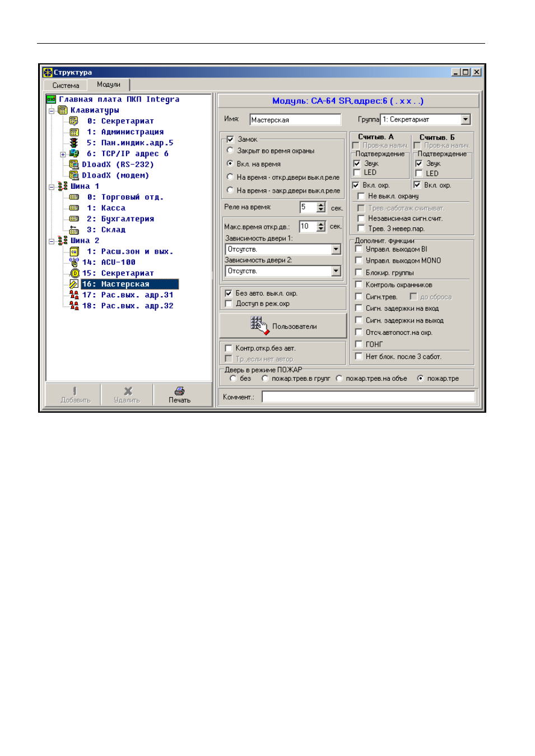535x756 pixels.
Task: Select пожар.тре fire mode radio button
Action: (420, 379)
